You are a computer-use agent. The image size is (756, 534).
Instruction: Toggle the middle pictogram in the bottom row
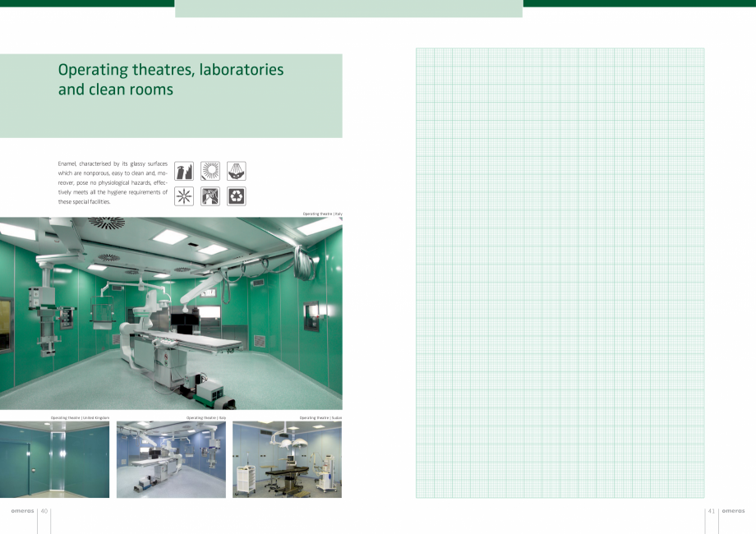pyautogui.click(x=209, y=196)
